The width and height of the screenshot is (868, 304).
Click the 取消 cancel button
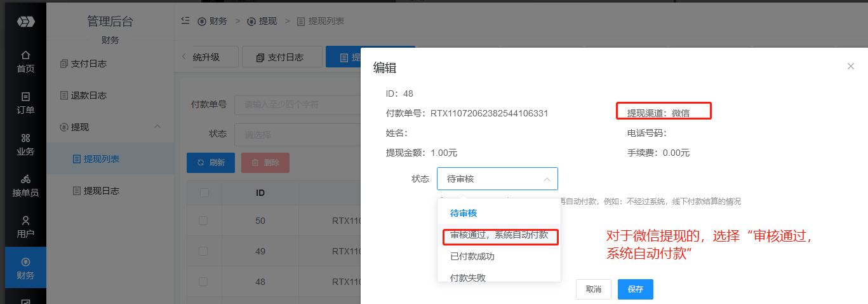[x=593, y=289]
